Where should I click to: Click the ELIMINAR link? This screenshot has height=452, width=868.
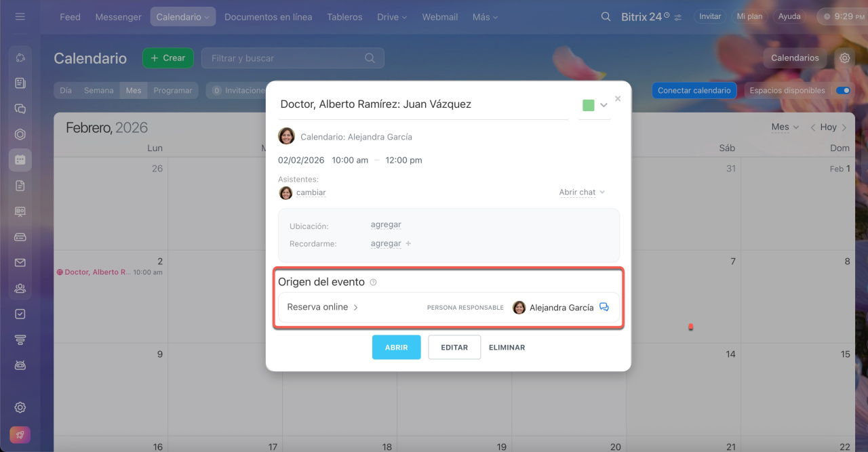coord(507,347)
